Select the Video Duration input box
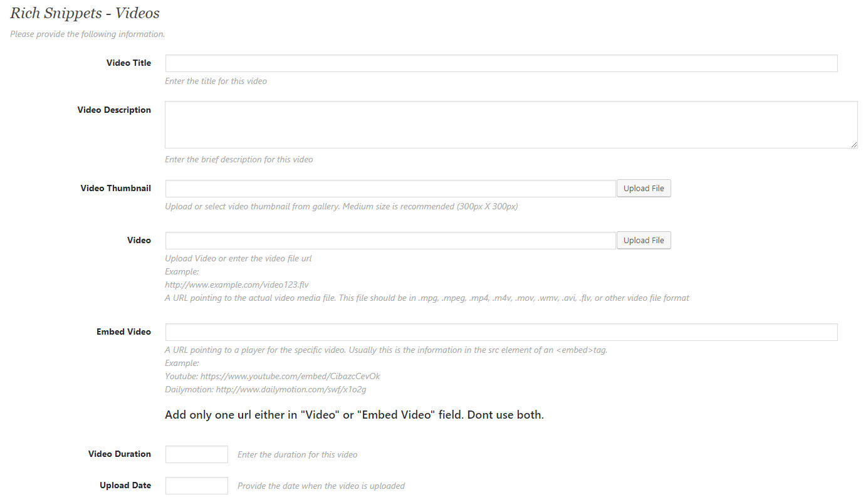This screenshot has width=868, height=502. tap(197, 454)
